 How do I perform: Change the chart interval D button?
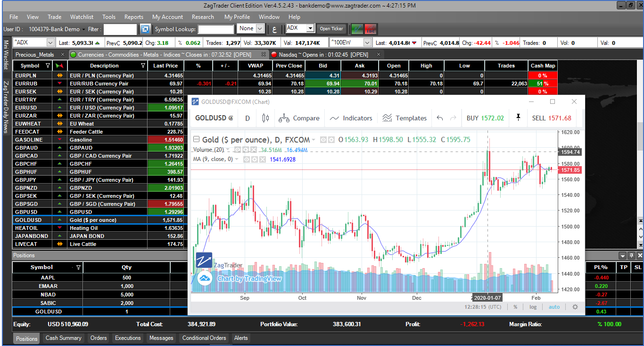tap(248, 118)
